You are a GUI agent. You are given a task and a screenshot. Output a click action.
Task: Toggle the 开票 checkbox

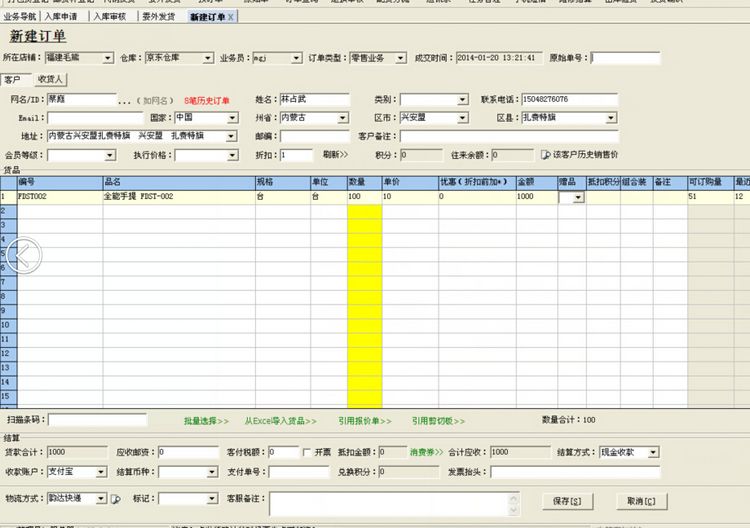(x=306, y=452)
